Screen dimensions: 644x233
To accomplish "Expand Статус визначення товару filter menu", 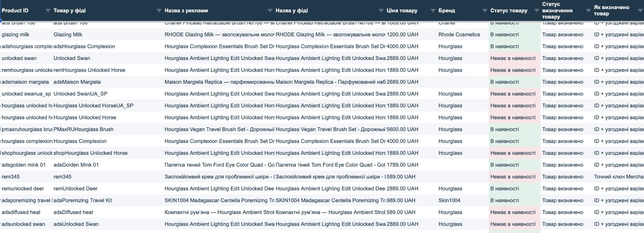I will click(588, 11).
